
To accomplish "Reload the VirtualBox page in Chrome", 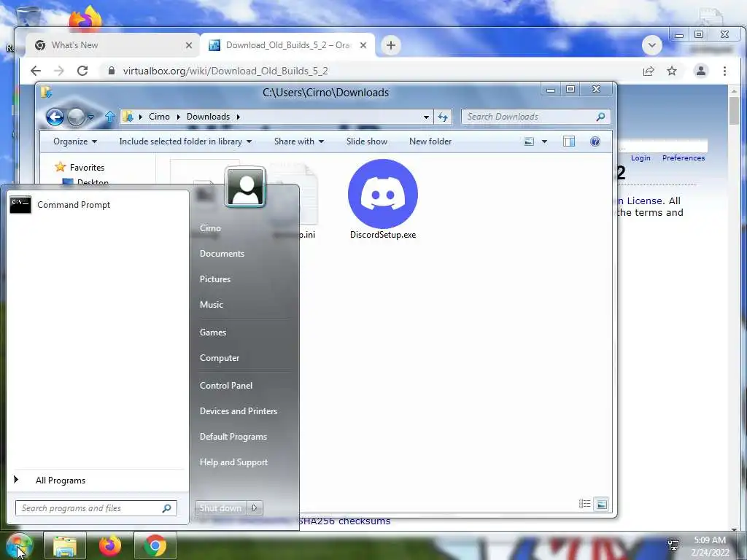I will click(x=82, y=71).
